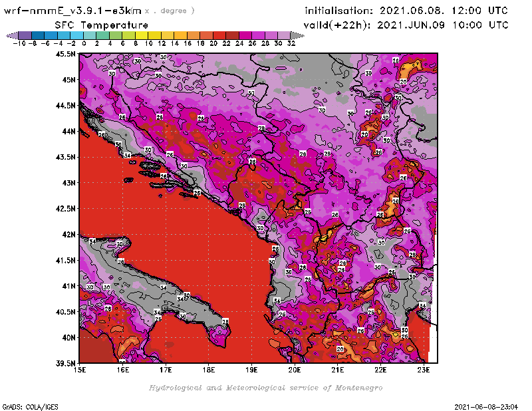Click the GrADS: COLA/IGES credit text
532x411 pixels.
tap(26, 406)
